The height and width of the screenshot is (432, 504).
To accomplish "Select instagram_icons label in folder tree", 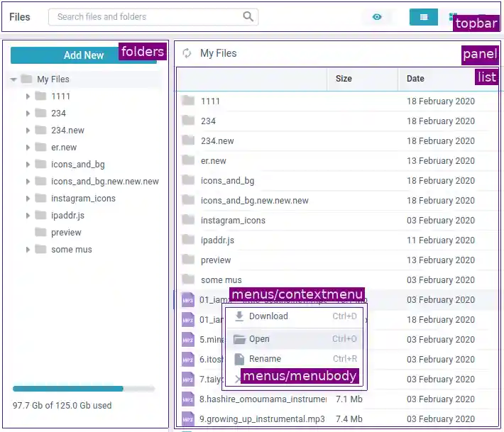I will (x=83, y=198).
